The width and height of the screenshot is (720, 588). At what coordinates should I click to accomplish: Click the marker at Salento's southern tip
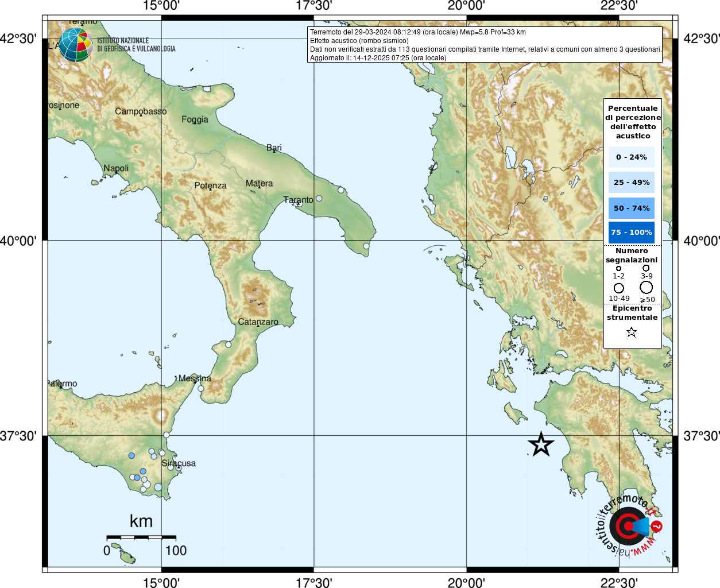(366, 246)
